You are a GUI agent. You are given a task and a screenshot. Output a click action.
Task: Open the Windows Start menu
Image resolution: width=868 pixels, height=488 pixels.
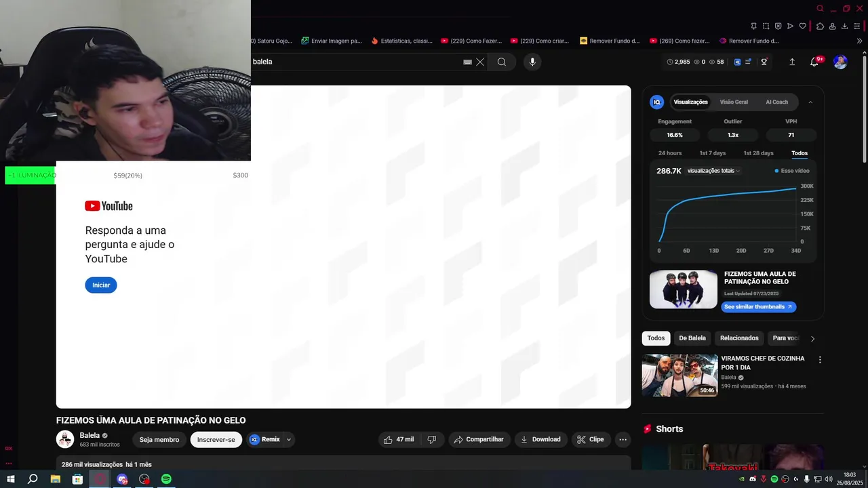click(10, 479)
